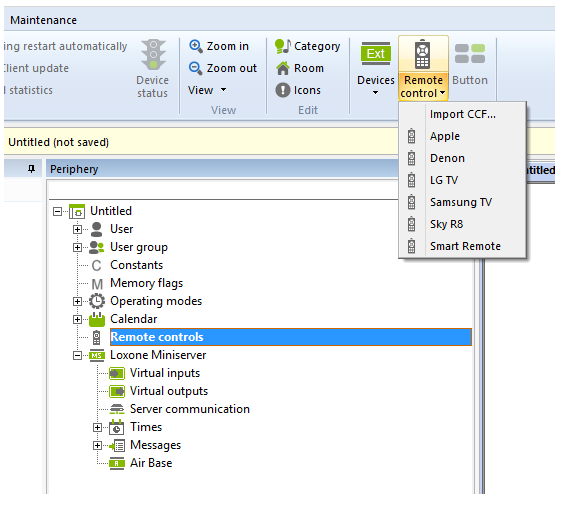This screenshot has height=510, width=564.
Task: Click the Room label in Edit group
Action: 309,68
